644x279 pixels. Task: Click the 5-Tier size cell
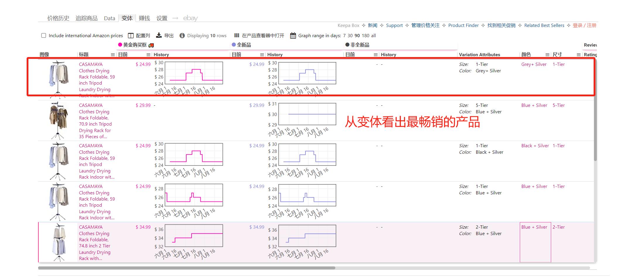558,105
